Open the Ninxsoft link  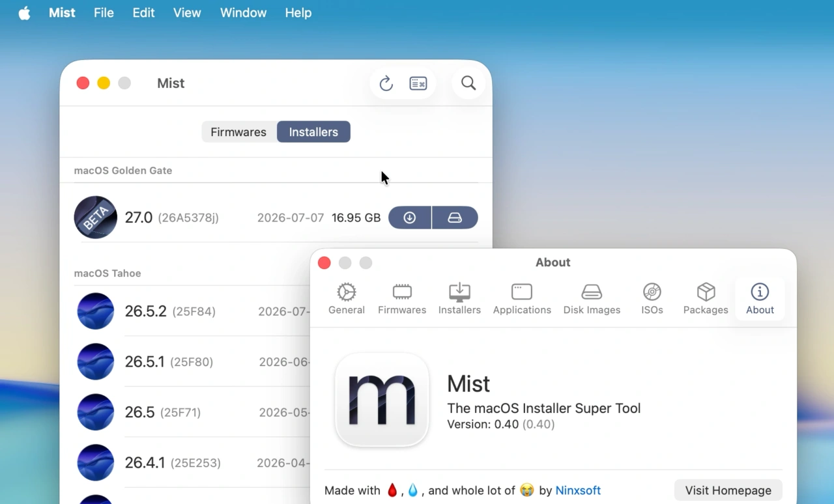(578, 490)
